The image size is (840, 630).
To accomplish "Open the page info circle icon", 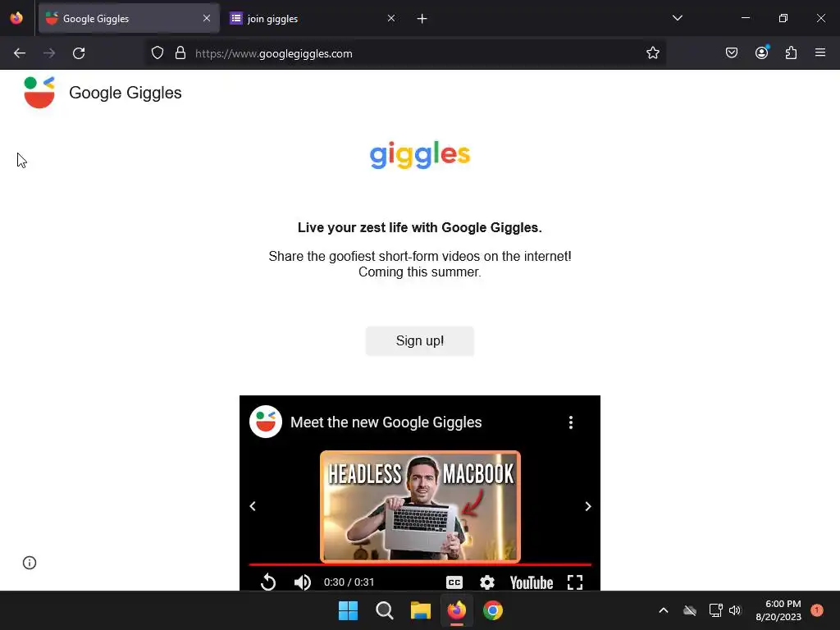I will point(30,563).
